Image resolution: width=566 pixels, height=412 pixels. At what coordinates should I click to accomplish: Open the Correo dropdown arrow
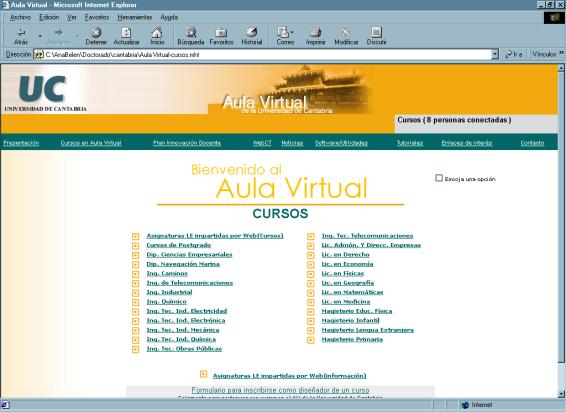(292, 32)
